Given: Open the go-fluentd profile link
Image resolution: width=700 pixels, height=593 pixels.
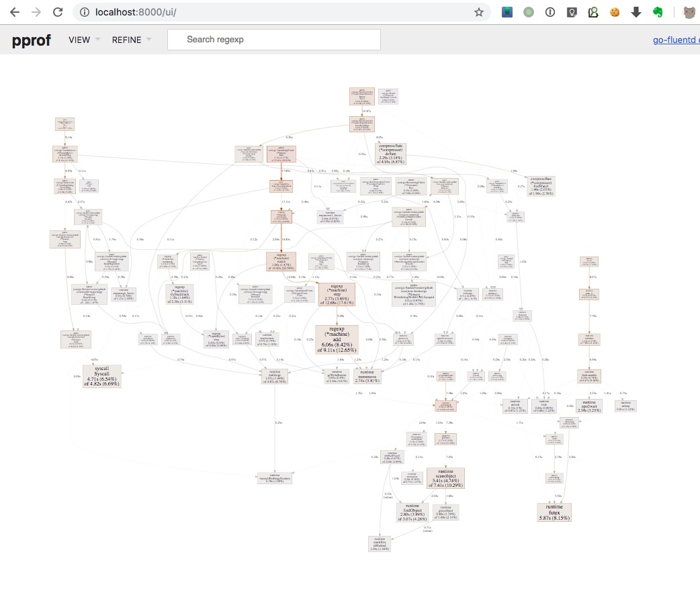Looking at the screenshot, I should tap(676, 40).
